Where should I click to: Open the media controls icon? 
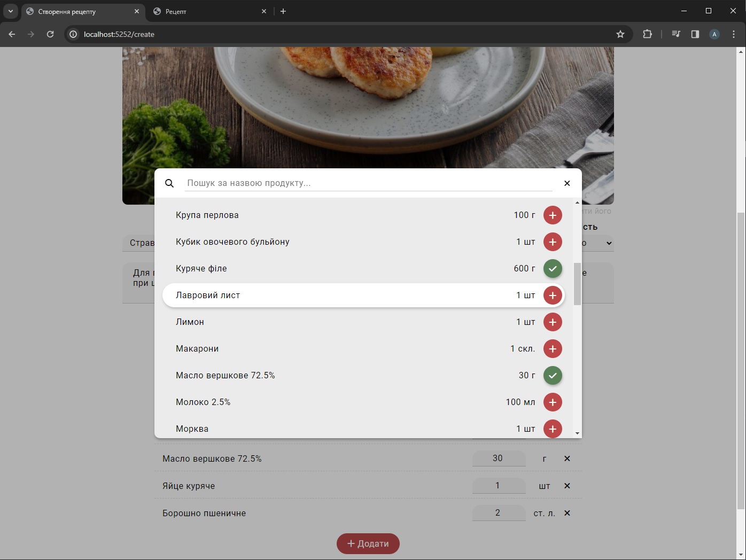[676, 34]
